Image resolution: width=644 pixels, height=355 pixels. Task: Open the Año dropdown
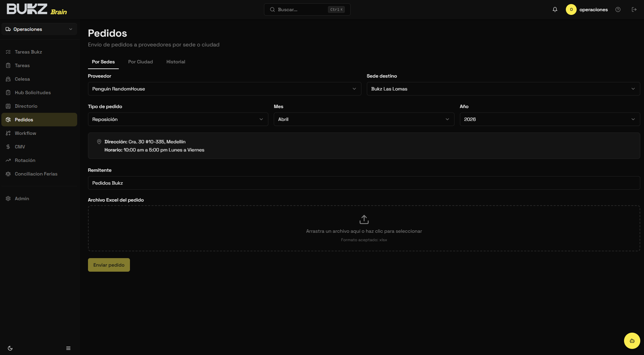pos(550,119)
